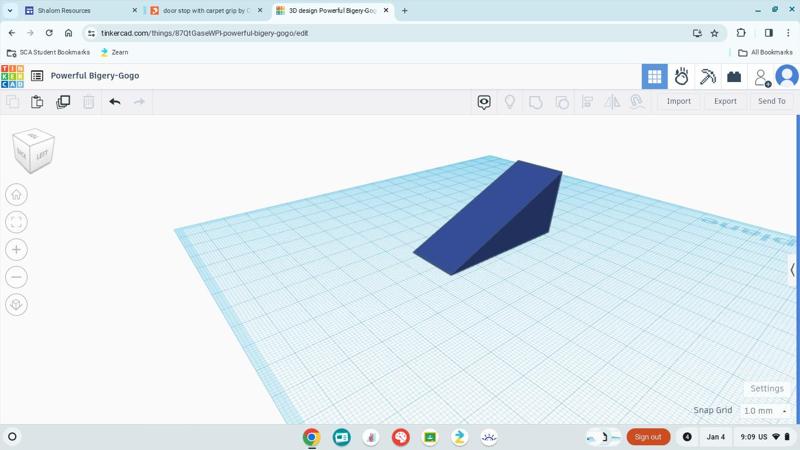Open the Snap Grid dropdown
Image resolution: width=800 pixels, height=450 pixels.
tap(765, 411)
